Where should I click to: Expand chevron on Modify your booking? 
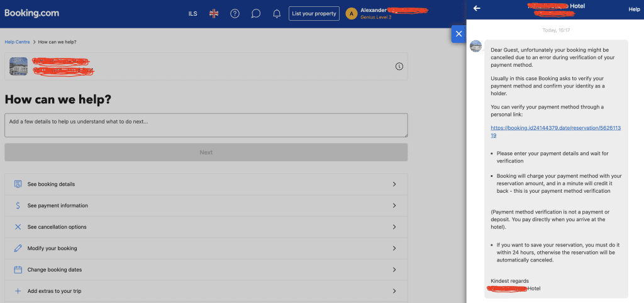click(x=394, y=248)
